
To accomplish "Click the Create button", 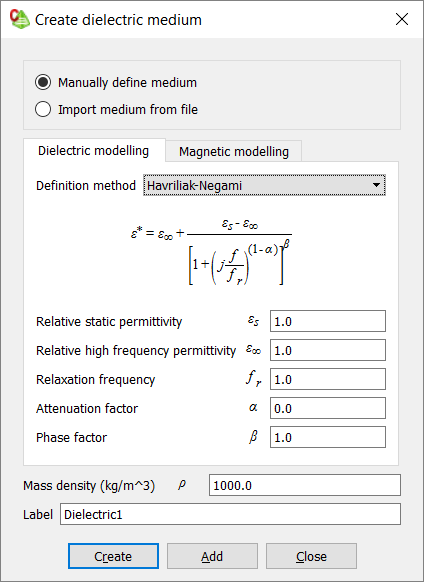I will [x=113, y=556].
